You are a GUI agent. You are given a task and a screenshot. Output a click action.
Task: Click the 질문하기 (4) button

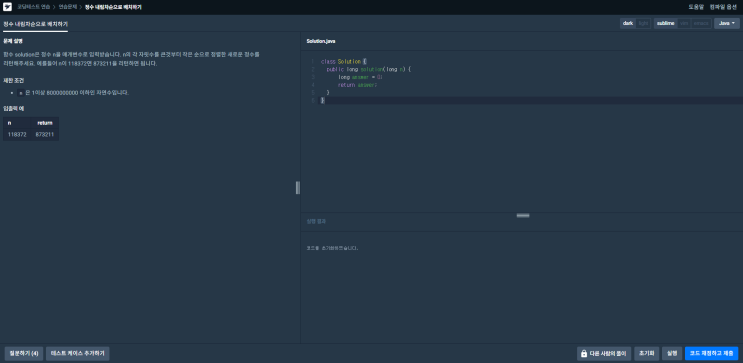(x=24, y=354)
